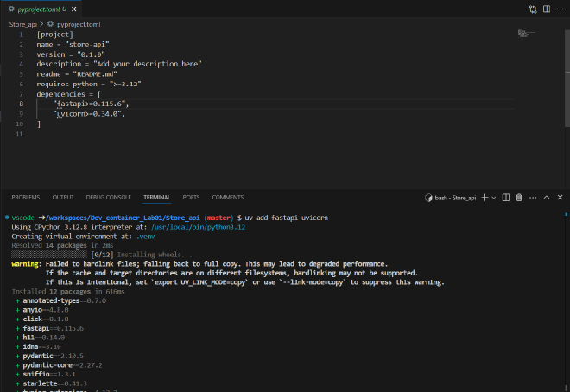Open the Ports panel tab
The height and width of the screenshot is (392, 570).
tap(191, 197)
